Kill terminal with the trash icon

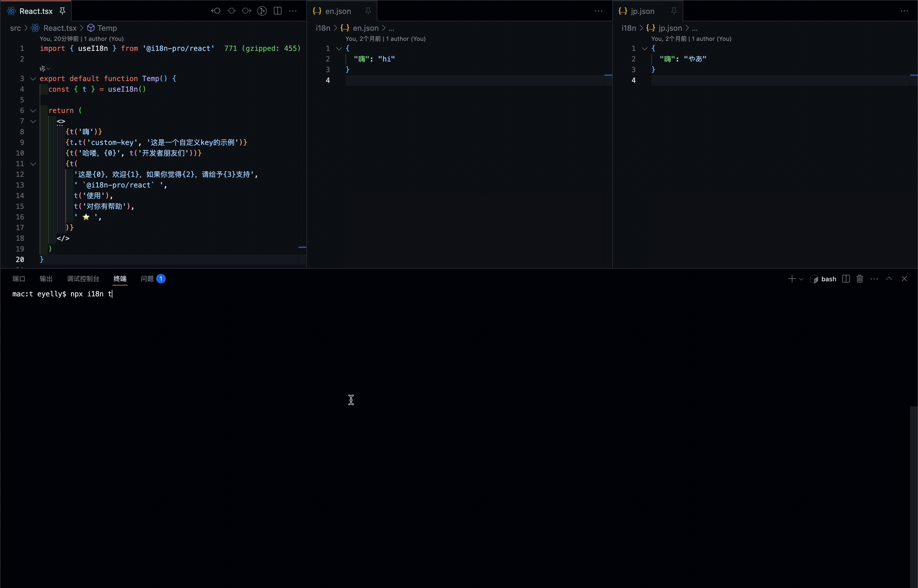click(860, 279)
